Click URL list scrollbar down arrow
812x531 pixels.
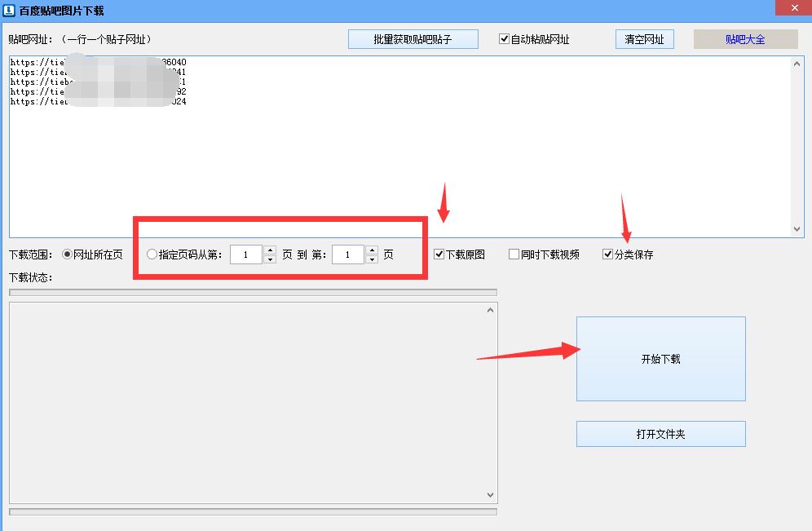pyautogui.click(x=797, y=229)
